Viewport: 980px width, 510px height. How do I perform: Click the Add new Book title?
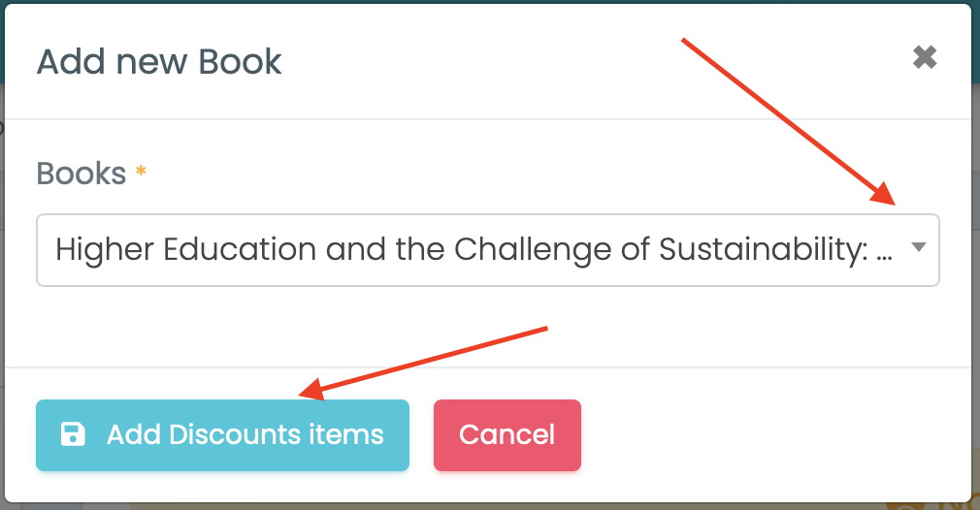click(159, 62)
